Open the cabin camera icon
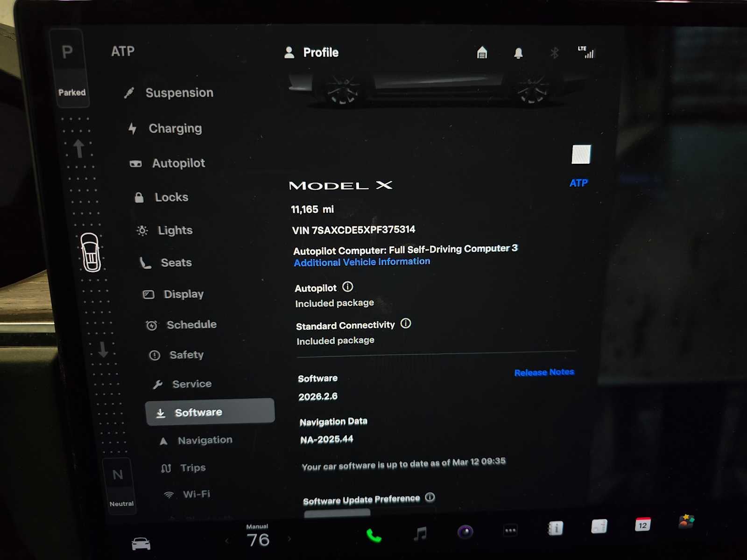Screen dimensions: 747x560 [465, 531]
